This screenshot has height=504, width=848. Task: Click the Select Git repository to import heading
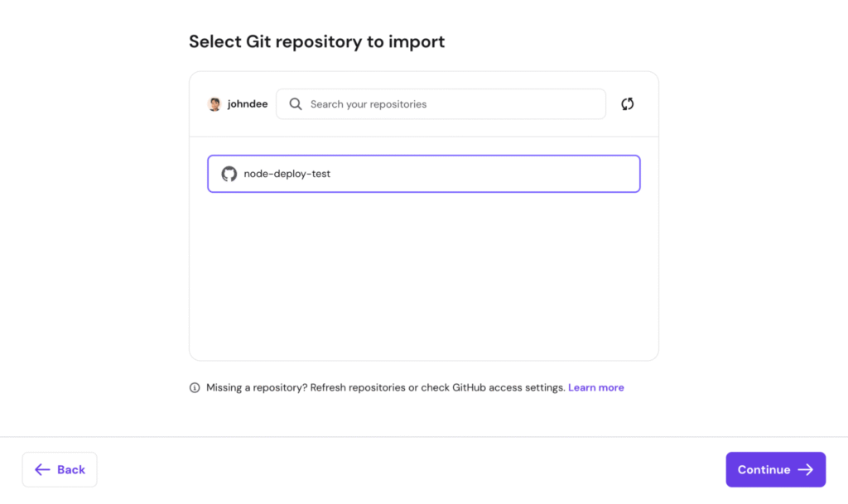tap(317, 41)
